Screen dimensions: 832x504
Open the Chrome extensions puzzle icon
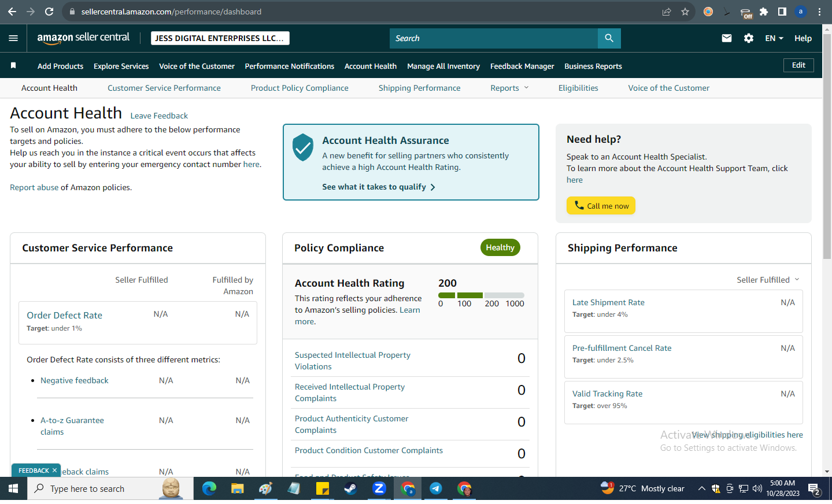(x=764, y=12)
